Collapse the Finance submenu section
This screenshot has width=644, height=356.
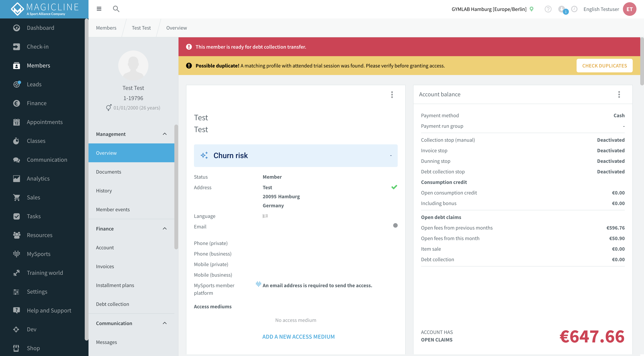point(165,229)
